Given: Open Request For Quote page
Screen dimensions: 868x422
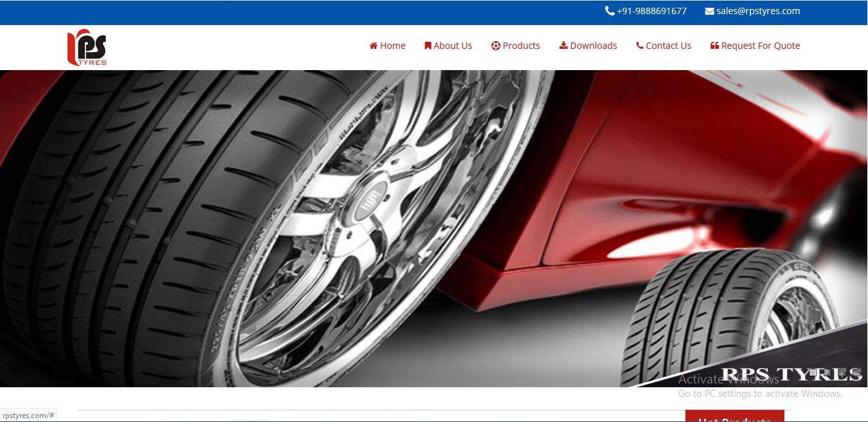Looking at the screenshot, I should point(755,46).
